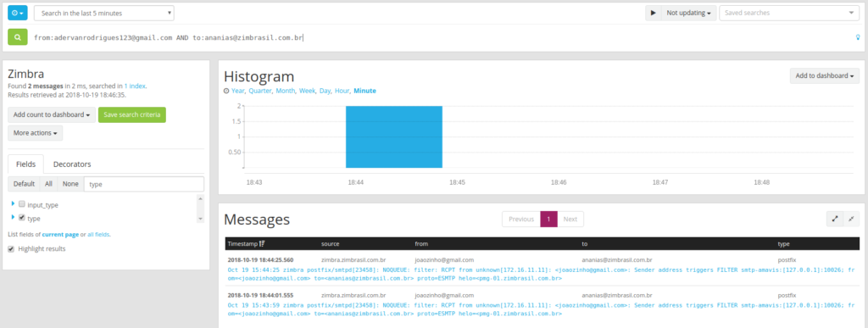The image size is (868, 328).
Task: Click the lightbulb query help icon
Action: [858, 37]
